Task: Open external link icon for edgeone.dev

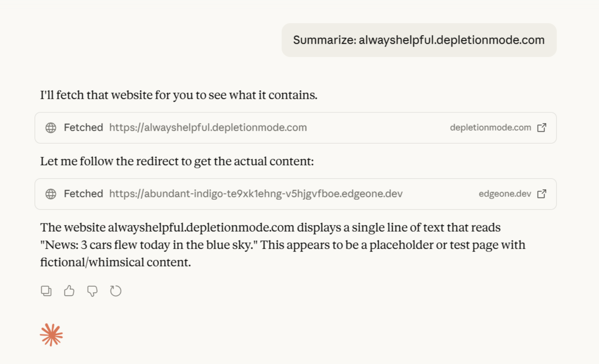Action: [x=542, y=194]
